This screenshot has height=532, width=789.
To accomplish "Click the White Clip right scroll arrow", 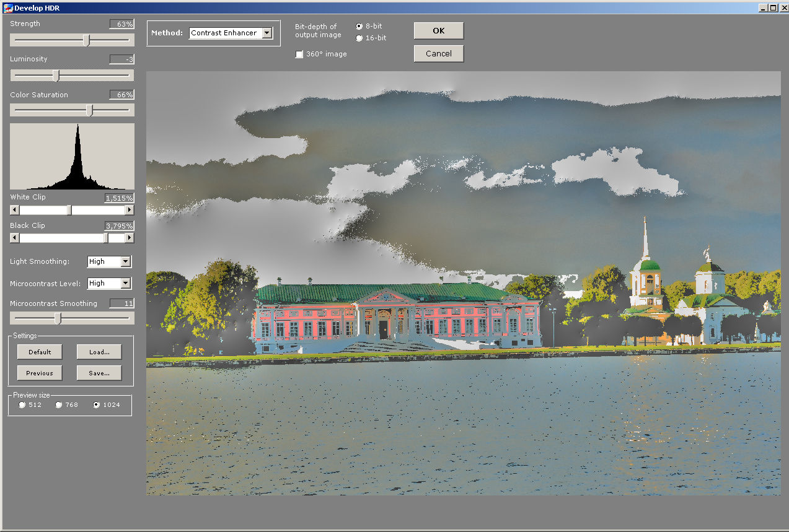I will (x=129, y=210).
